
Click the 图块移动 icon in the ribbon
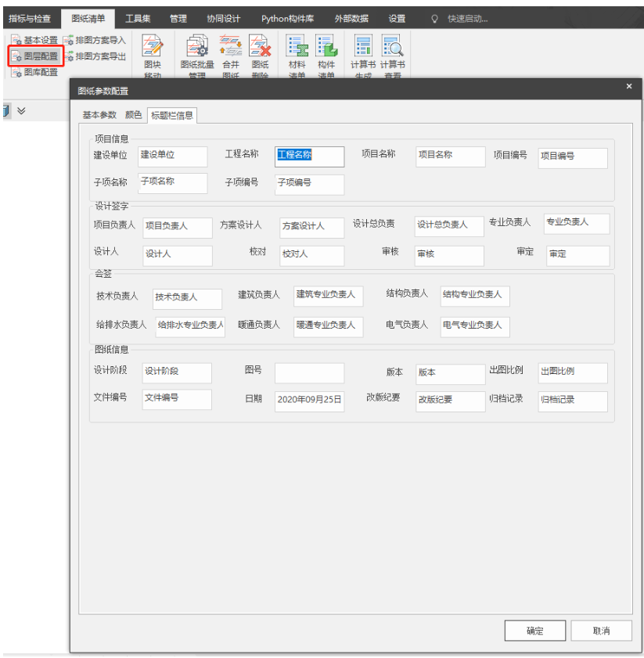click(x=152, y=49)
